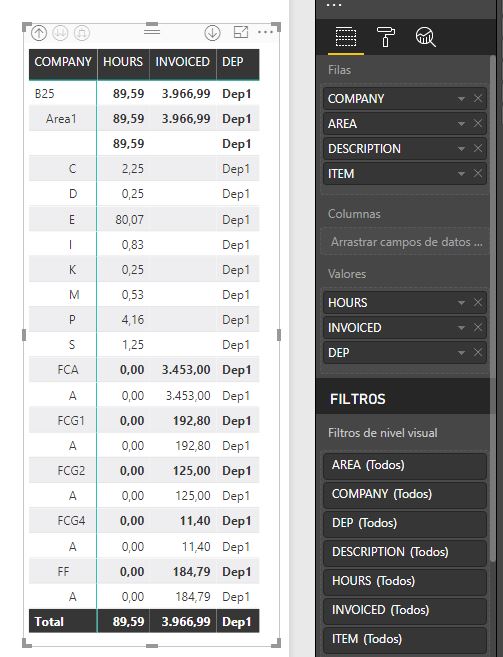Select the Area1 row label
The width and height of the screenshot is (503, 657).
click(x=61, y=119)
